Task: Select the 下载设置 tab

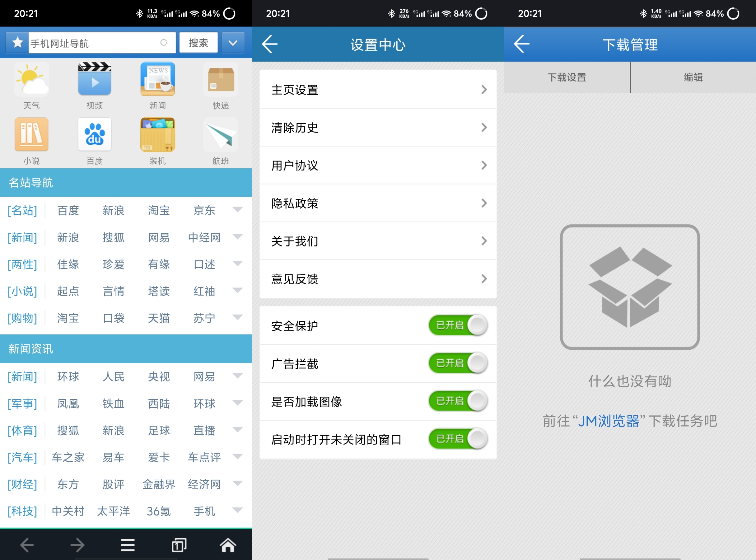Action: click(566, 78)
